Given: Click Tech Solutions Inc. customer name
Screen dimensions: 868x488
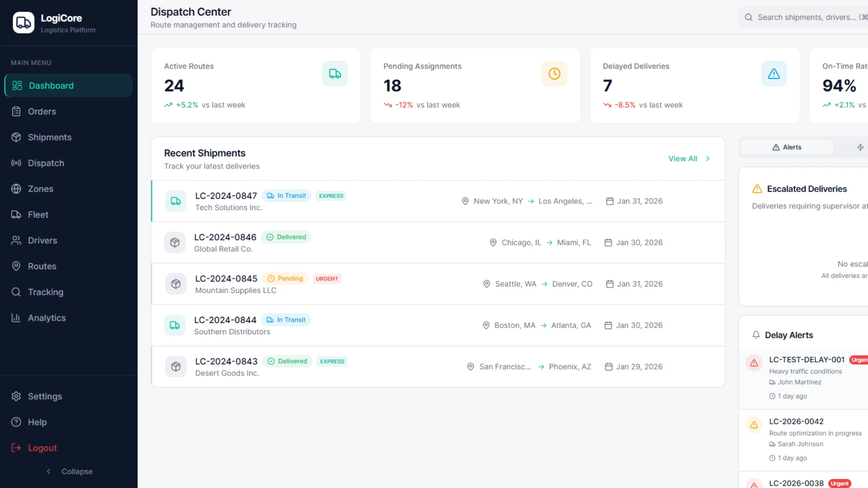Looking at the screenshot, I should coord(228,207).
